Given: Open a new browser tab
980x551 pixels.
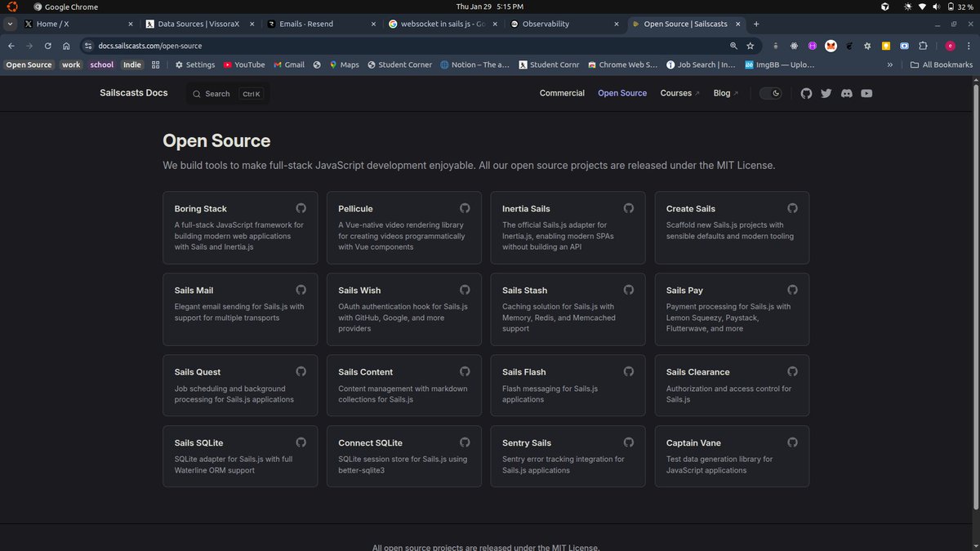Looking at the screenshot, I should (x=756, y=24).
